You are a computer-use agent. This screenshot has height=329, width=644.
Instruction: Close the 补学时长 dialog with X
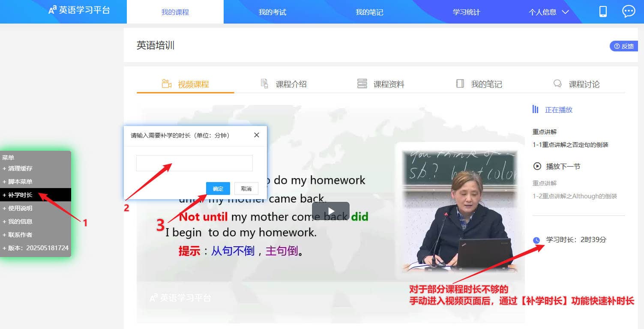click(256, 135)
